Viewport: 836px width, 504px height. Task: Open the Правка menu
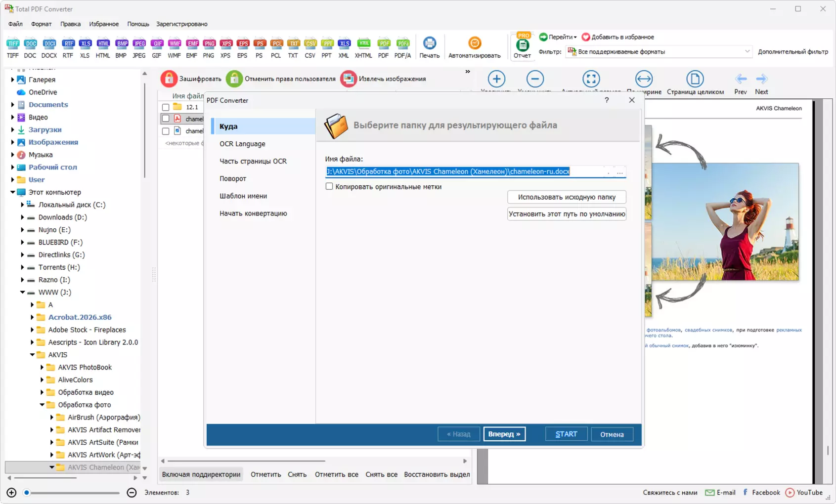[x=70, y=24]
